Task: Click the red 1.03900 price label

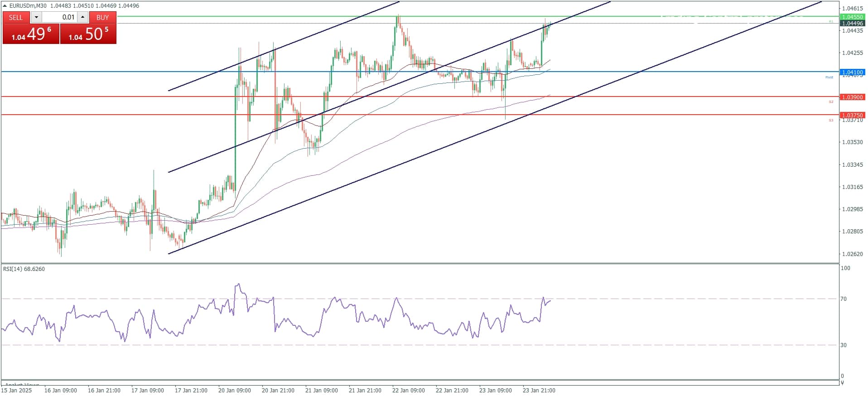Action: point(852,97)
